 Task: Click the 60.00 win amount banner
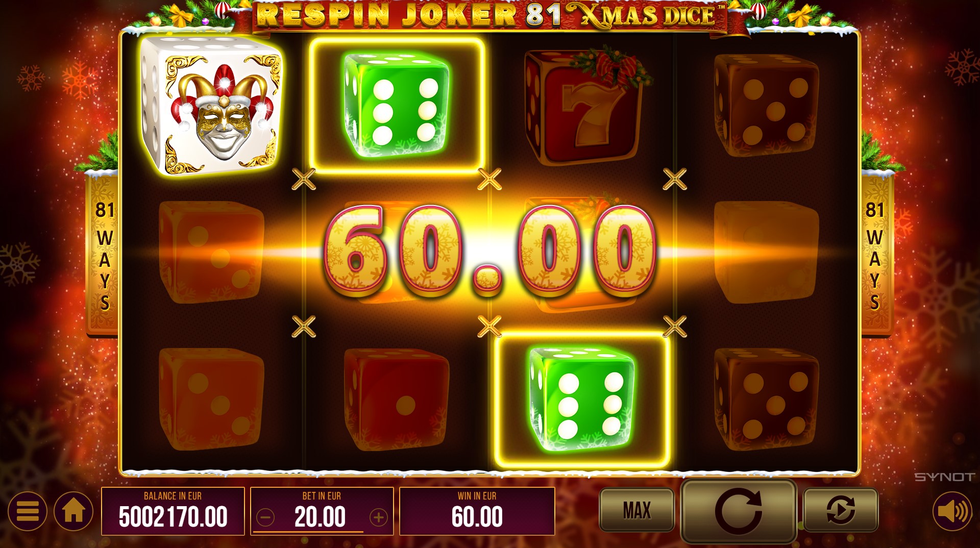point(490,252)
